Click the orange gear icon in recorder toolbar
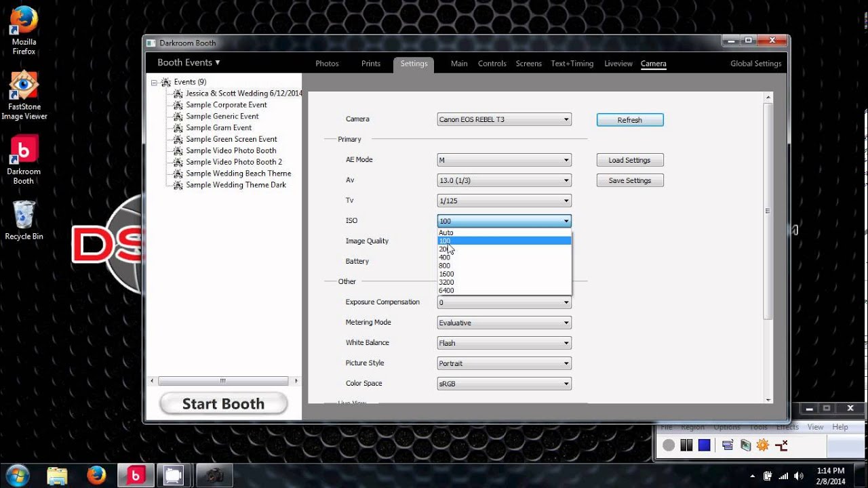The height and width of the screenshot is (488, 868). (763, 445)
